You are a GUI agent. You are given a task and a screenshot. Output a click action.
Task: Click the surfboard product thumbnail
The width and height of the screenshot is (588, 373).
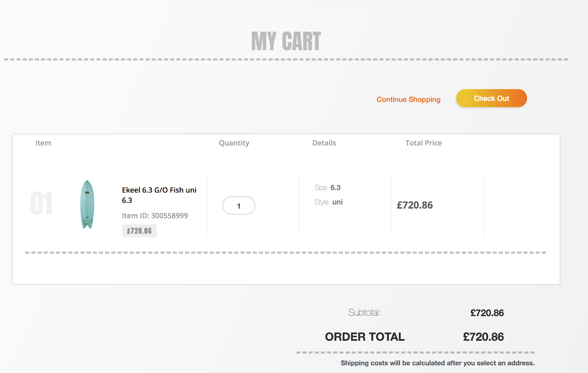(x=87, y=204)
